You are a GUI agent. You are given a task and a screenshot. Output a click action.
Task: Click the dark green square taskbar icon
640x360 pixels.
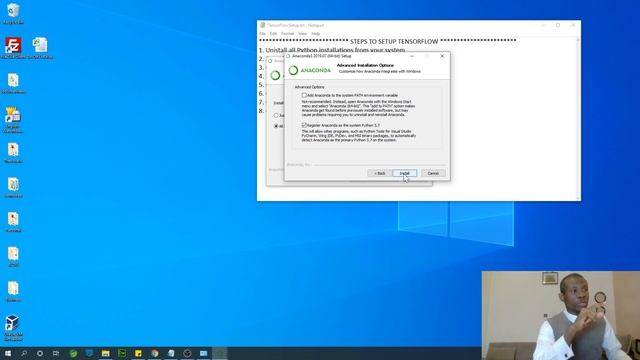[122, 353]
